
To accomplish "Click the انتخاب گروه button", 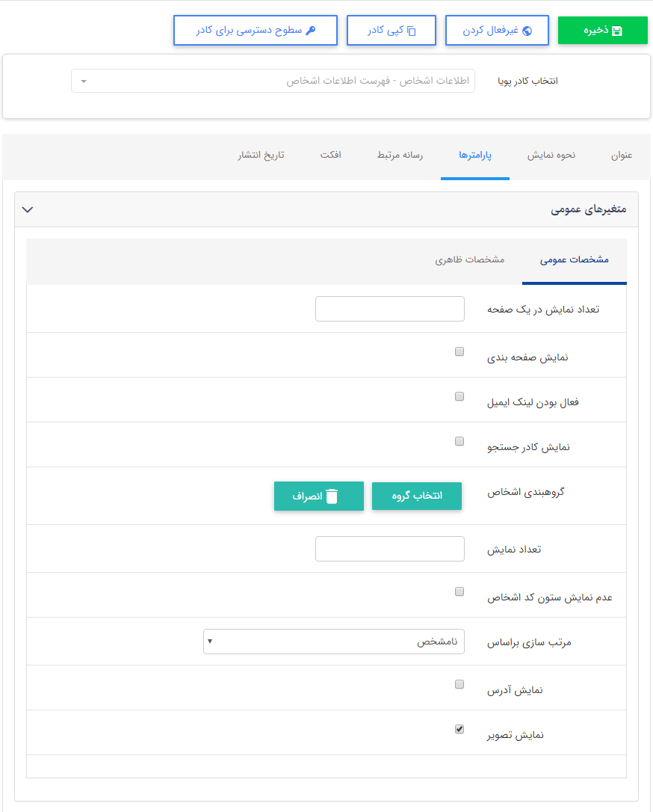I will tap(417, 496).
